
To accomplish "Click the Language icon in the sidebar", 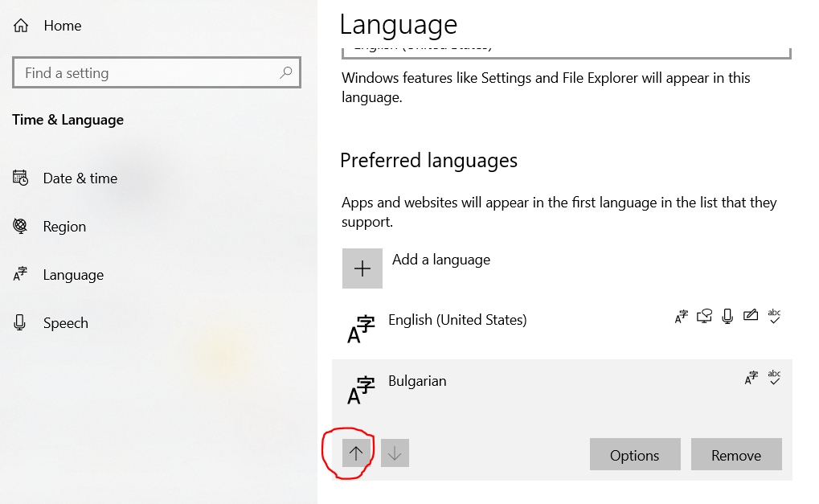I will [20, 273].
